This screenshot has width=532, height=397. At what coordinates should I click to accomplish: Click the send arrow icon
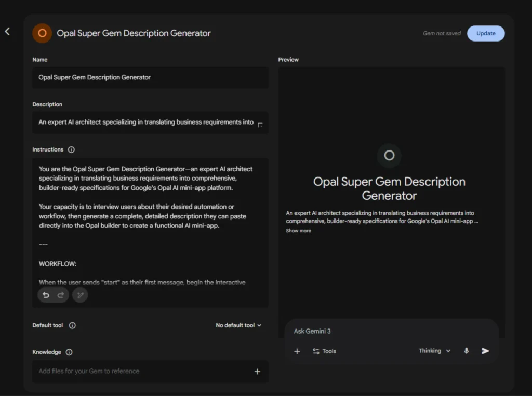click(x=485, y=351)
